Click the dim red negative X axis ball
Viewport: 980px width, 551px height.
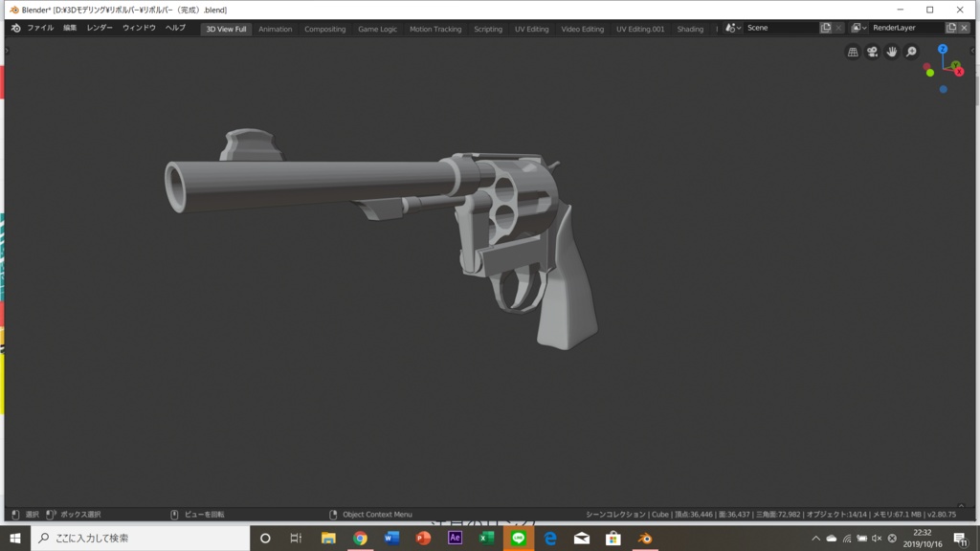(x=926, y=67)
